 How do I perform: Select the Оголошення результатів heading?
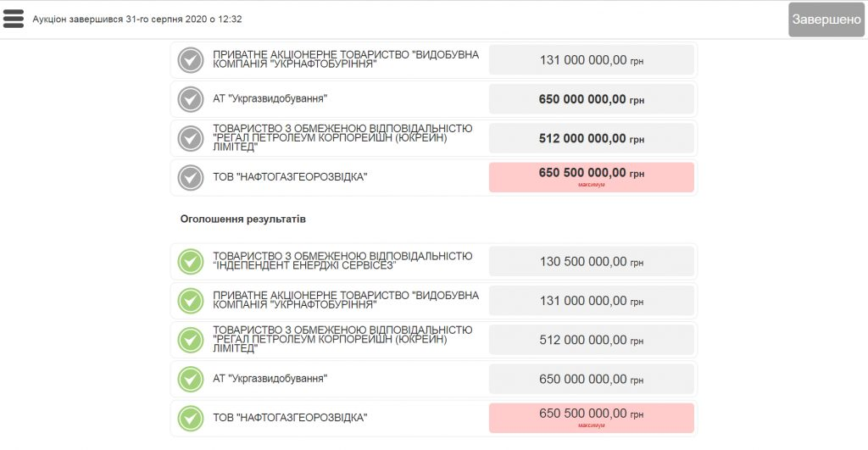(243, 219)
